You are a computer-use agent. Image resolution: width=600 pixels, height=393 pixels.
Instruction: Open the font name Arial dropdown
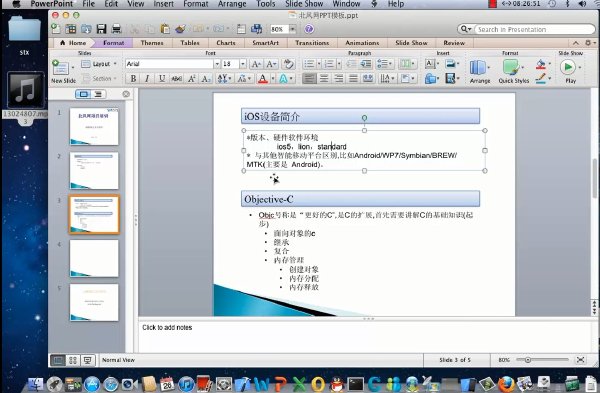click(x=217, y=64)
